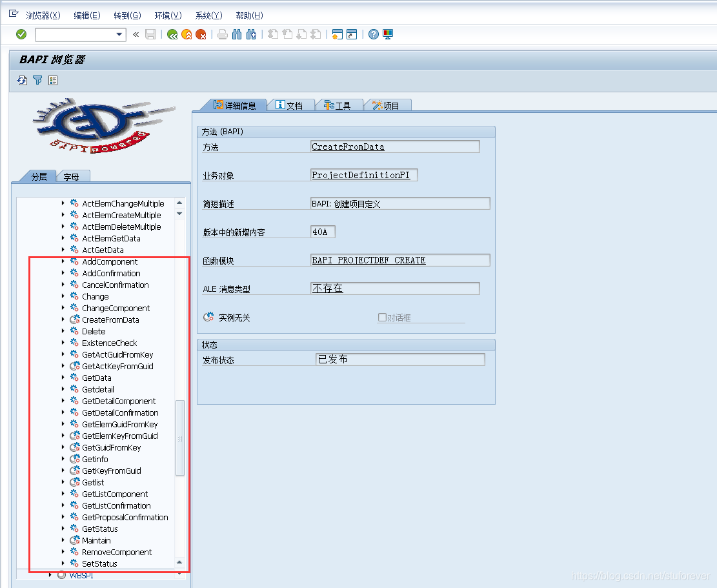Click the Find binoculars icon
The image size is (717, 588).
(x=237, y=34)
